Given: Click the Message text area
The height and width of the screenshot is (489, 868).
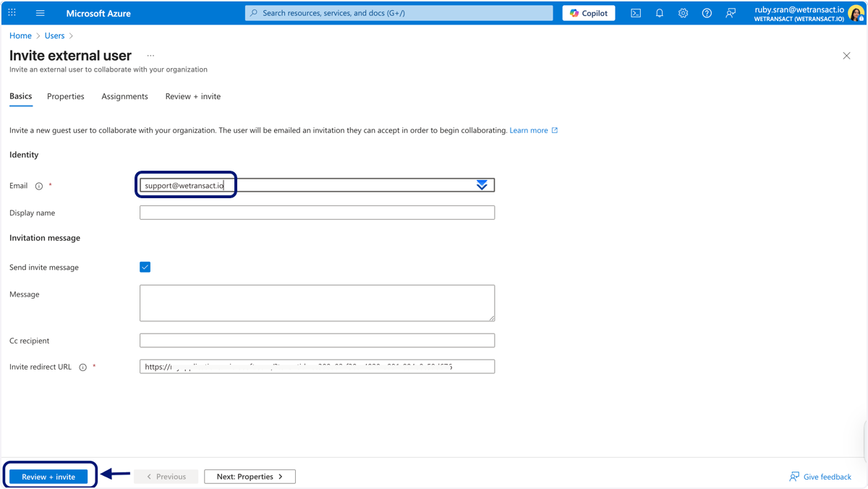Looking at the screenshot, I should pyautogui.click(x=317, y=302).
